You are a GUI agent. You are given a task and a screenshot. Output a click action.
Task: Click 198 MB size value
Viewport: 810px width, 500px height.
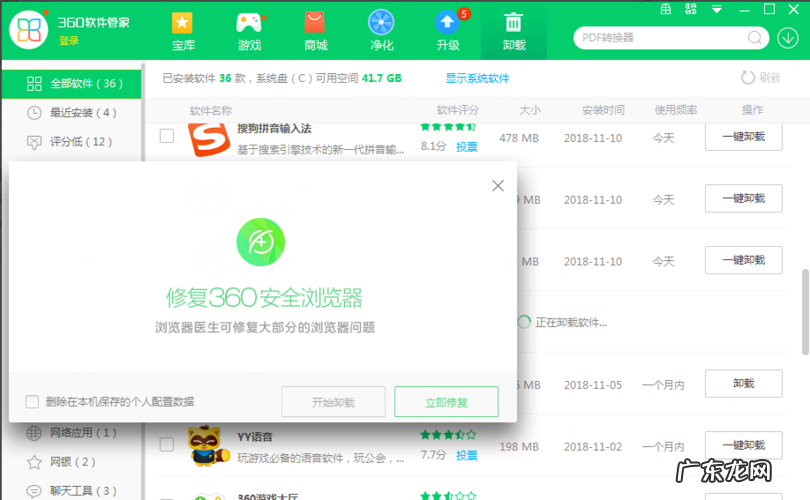519,446
